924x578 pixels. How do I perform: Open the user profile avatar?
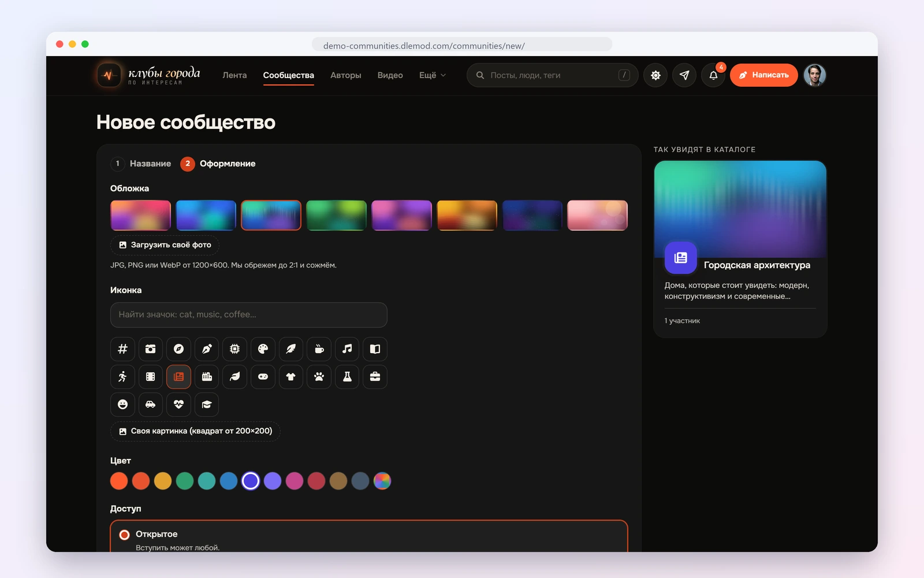815,75
